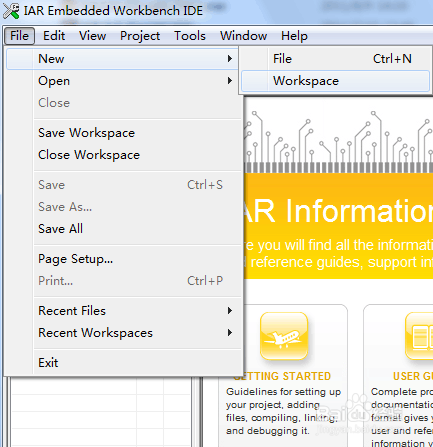The image size is (433, 447).
Task: Expand the Open submenu
Action: [x=123, y=81]
